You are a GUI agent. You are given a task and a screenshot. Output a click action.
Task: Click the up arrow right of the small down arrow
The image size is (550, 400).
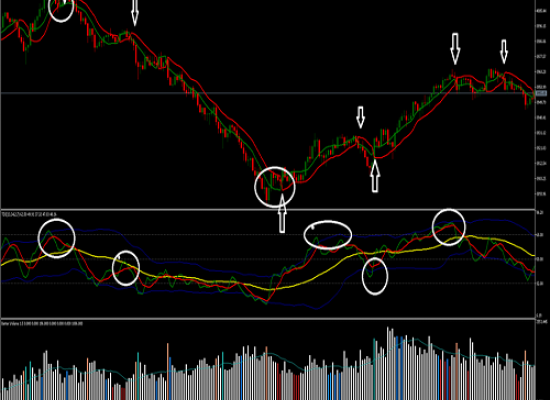point(375,176)
